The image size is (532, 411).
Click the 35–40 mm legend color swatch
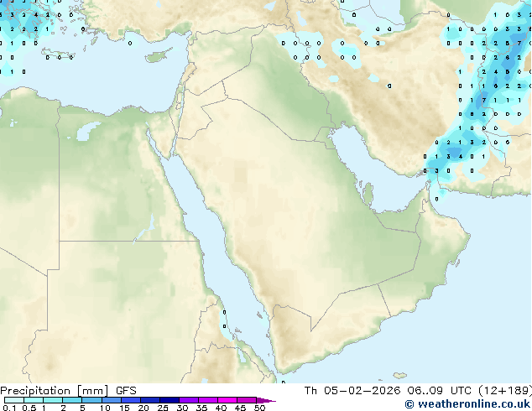207,400
